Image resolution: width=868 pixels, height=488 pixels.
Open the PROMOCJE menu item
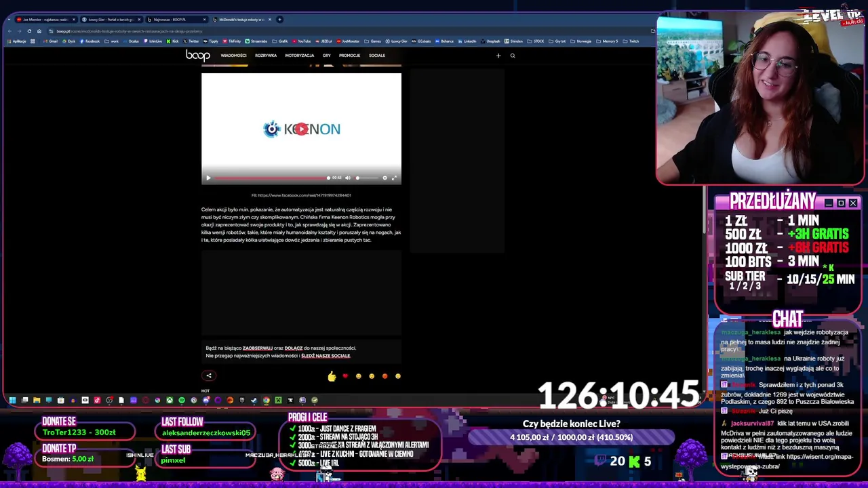tap(349, 56)
